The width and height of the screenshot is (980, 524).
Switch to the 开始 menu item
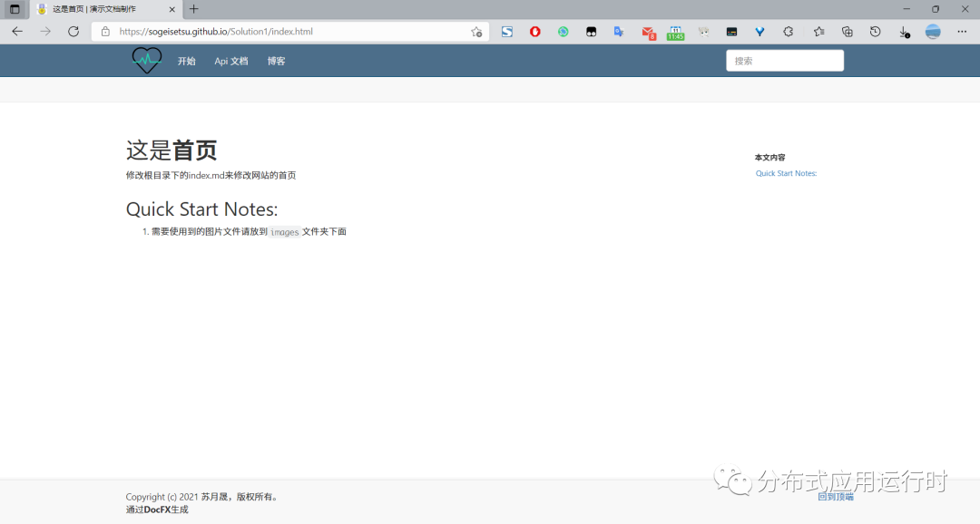[x=187, y=60]
